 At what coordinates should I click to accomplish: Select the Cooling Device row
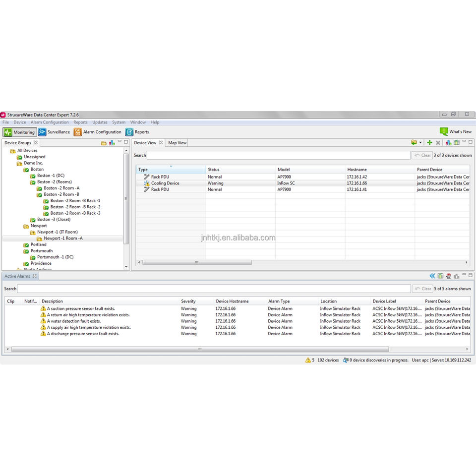(303, 183)
